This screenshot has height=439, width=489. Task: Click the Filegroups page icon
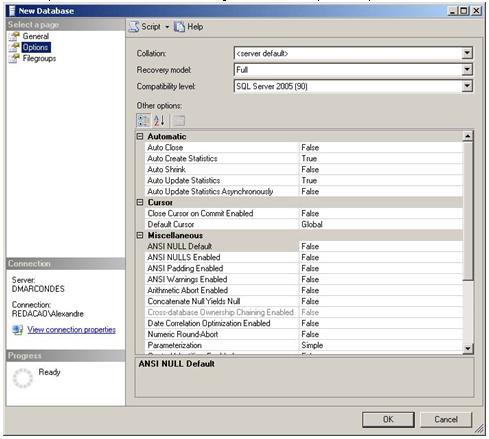tap(14, 58)
